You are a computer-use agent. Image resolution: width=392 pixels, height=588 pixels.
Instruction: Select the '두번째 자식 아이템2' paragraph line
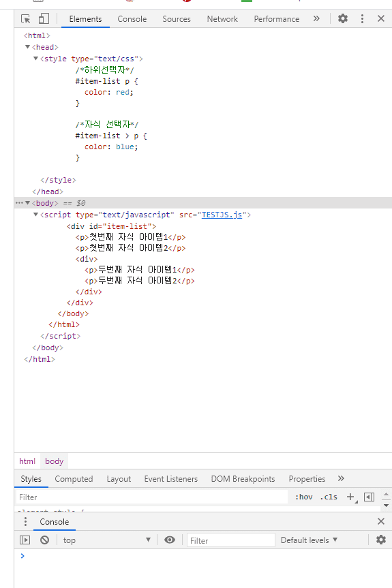click(x=140, y=281)
